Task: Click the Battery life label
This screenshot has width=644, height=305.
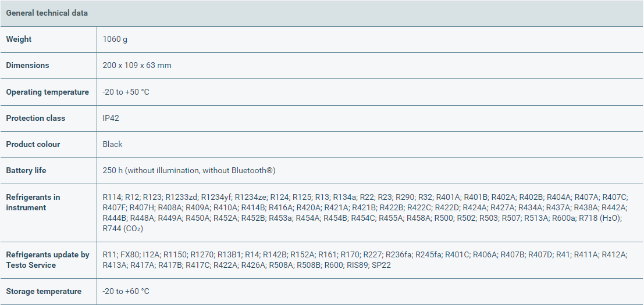Action: coord(26,170)
